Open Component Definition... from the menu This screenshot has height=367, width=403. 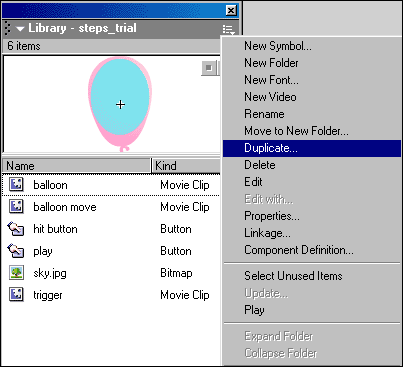pos(299,250)
